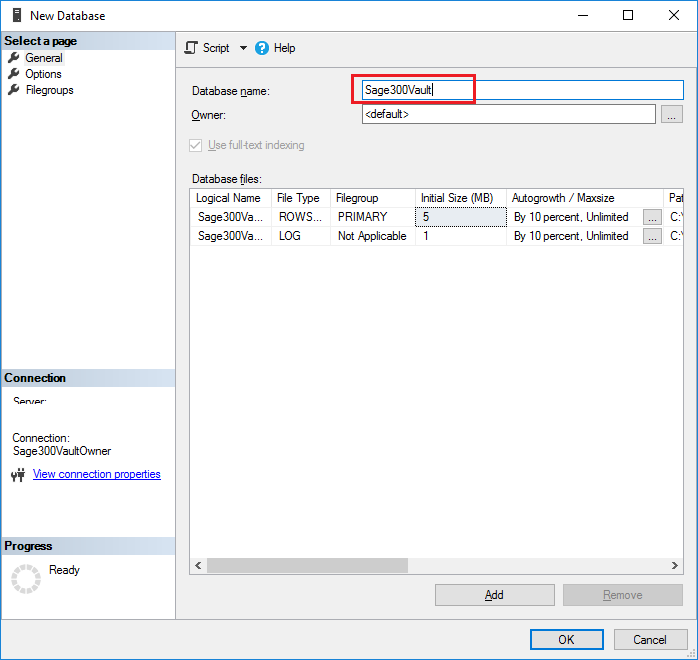Screen dimensions: 698x660
Task: Confirm with the OK button
Action: pos(567,640)
